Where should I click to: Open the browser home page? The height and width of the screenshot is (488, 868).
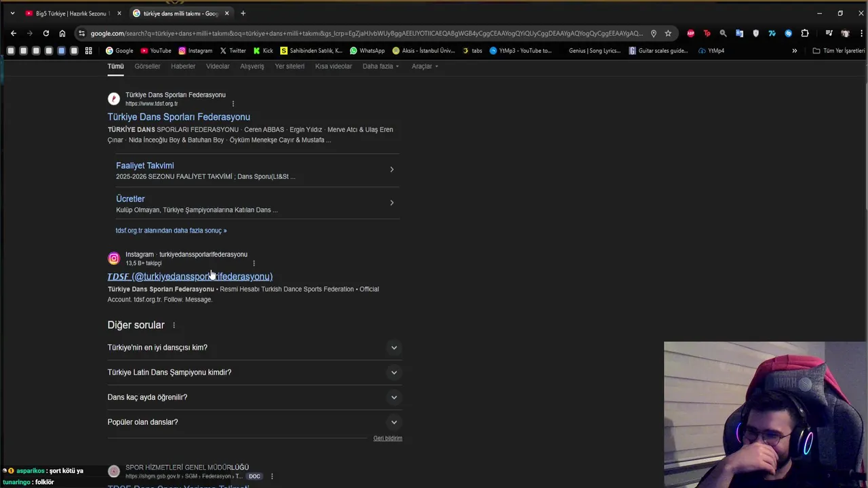62,33
